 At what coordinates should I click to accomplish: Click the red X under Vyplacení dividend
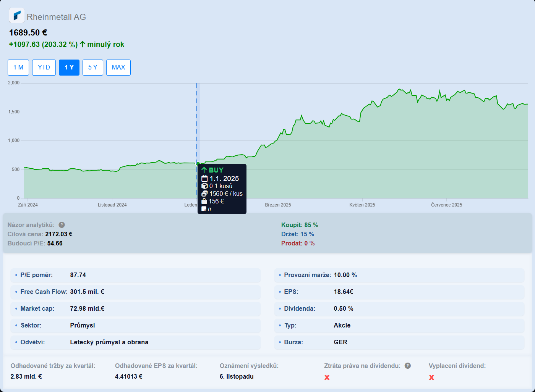(x=431, y=377)
